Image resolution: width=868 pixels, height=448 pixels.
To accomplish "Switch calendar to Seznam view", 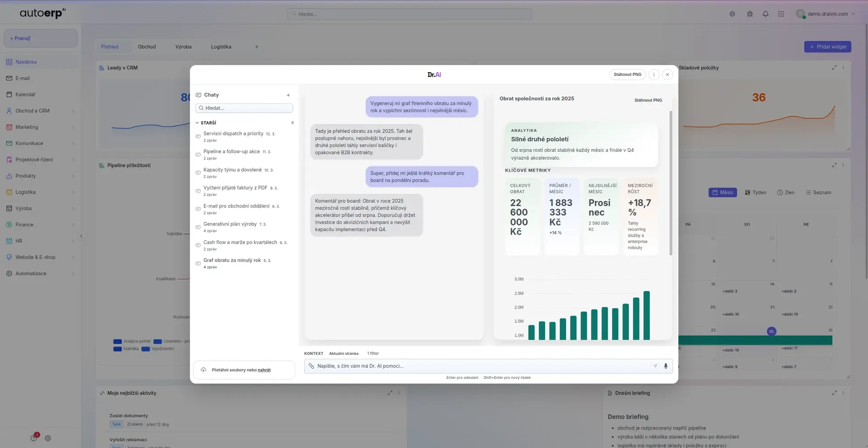I will [x=818, y=192].
